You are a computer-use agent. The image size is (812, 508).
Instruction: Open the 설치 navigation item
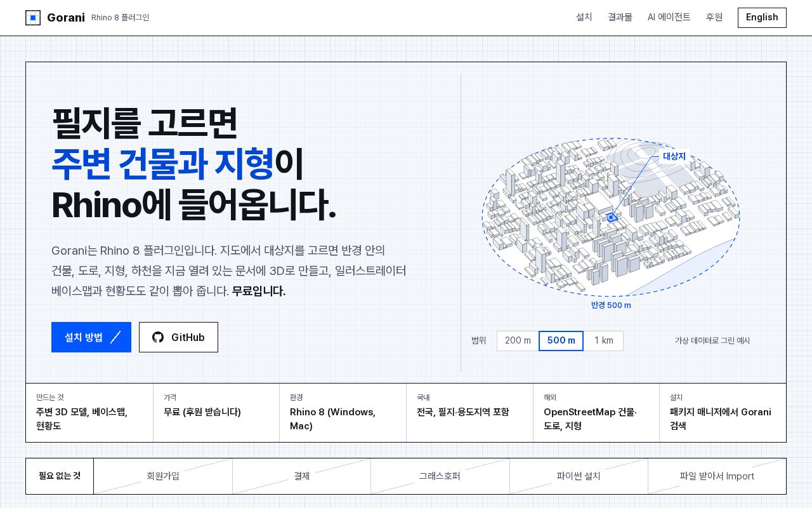[584, 17]
